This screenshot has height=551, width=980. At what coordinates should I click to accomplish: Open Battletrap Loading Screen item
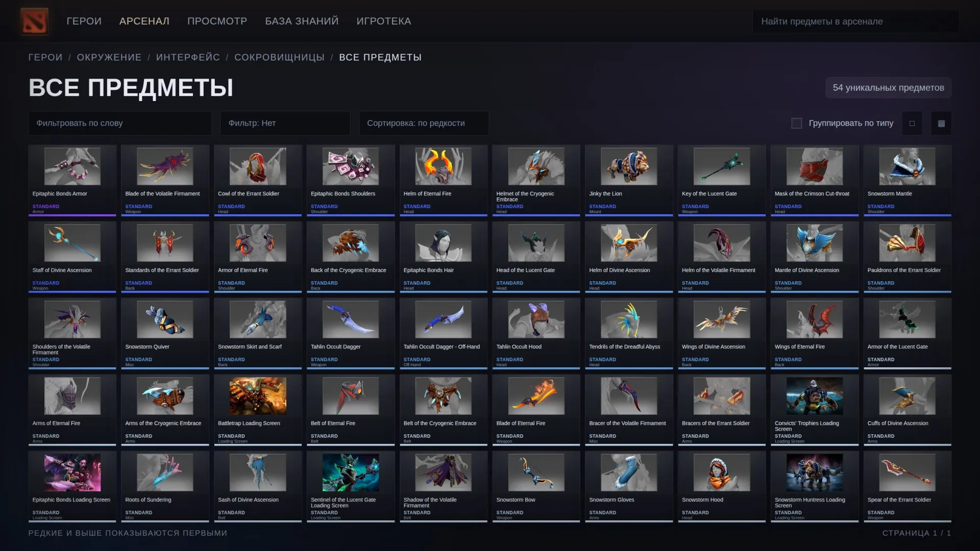(x=258, y=410)
